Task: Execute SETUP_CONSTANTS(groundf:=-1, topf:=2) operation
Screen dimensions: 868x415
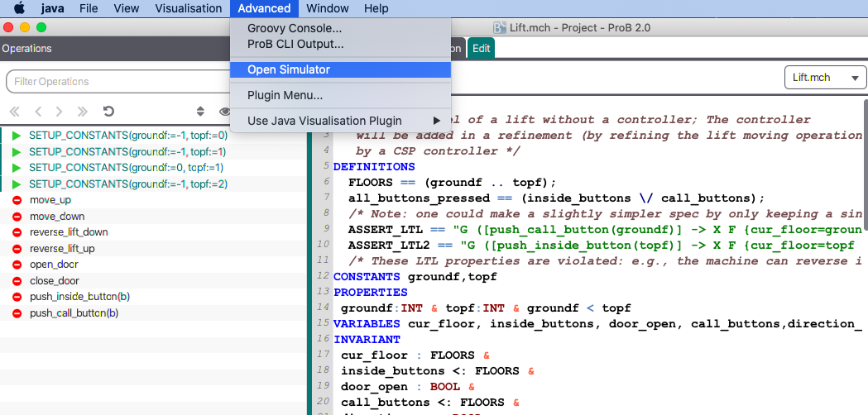Action: 127,184
